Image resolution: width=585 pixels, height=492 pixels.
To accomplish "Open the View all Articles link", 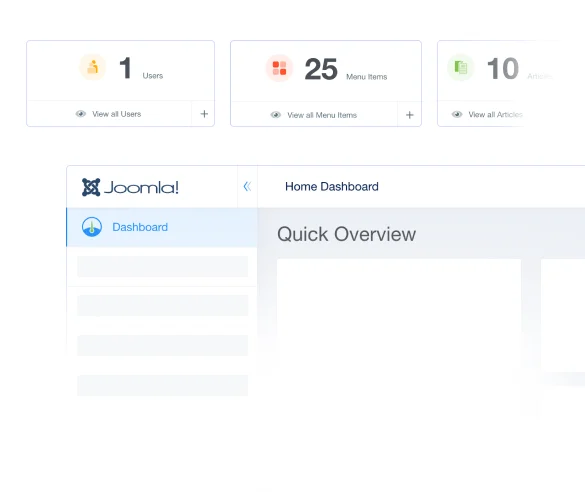I will point(495,115).
